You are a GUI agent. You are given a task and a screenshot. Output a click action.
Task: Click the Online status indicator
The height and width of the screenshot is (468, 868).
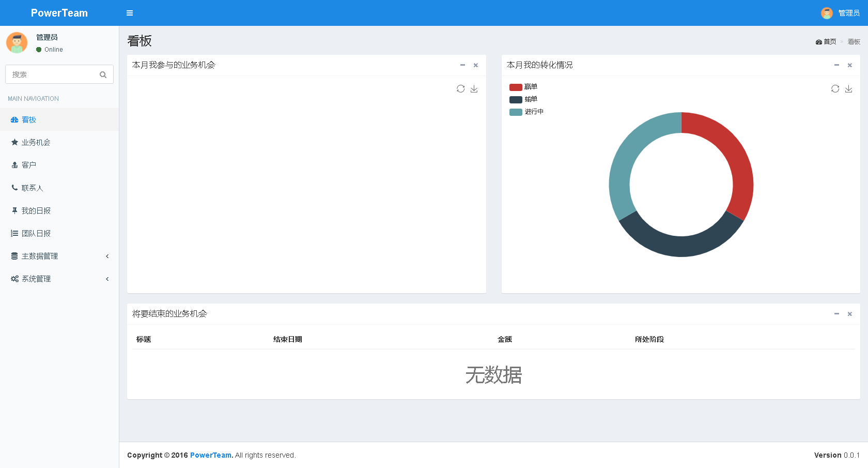click(x=50, y=50)
